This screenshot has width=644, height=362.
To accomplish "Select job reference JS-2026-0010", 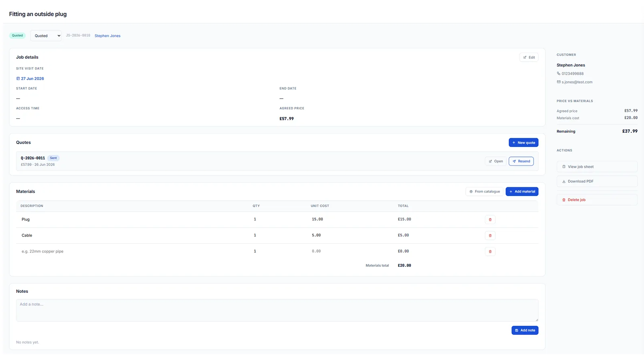I will [78, 35].
